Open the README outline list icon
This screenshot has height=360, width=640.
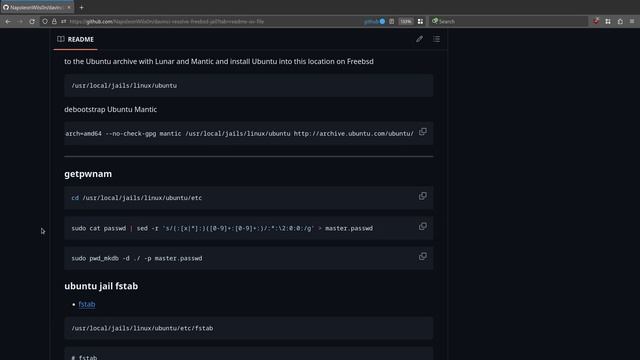pyautogui.click(x=436, y=39)
